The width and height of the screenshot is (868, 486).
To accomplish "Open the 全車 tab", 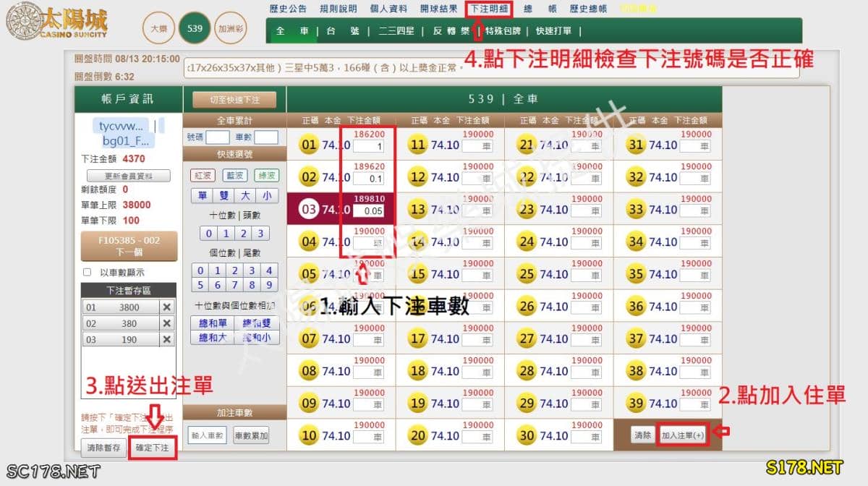I will pos(292,31).
